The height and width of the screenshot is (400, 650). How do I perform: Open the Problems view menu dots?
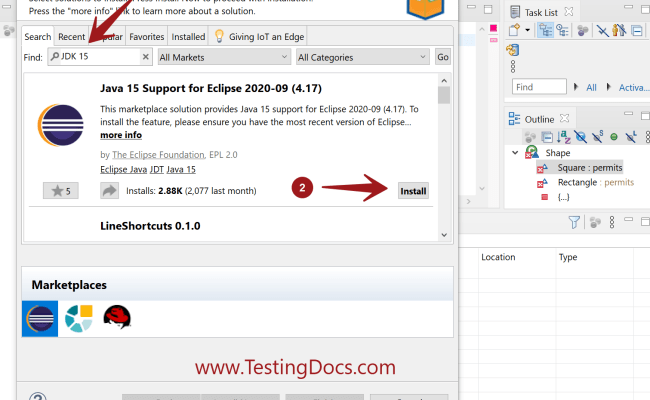(612, 223)
